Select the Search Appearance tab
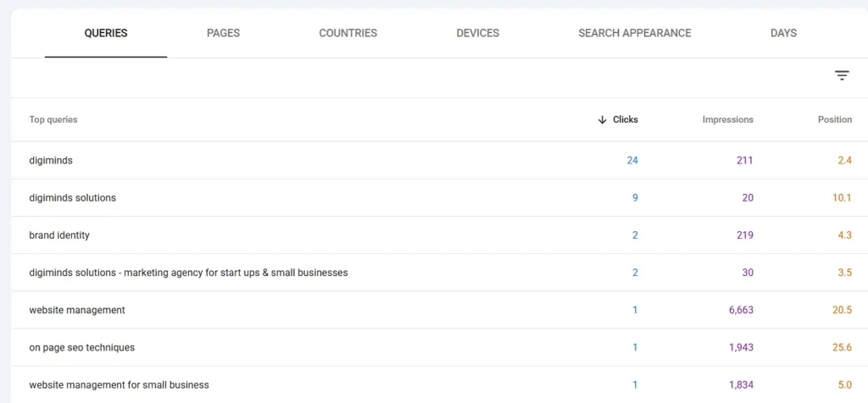 [x=634, y=33]
